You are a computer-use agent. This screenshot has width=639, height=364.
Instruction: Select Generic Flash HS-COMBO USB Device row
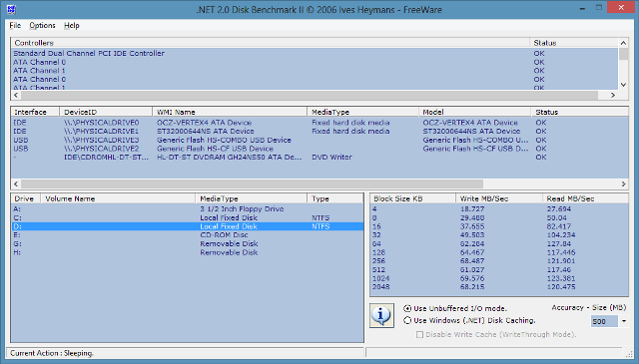coord(319,140)
